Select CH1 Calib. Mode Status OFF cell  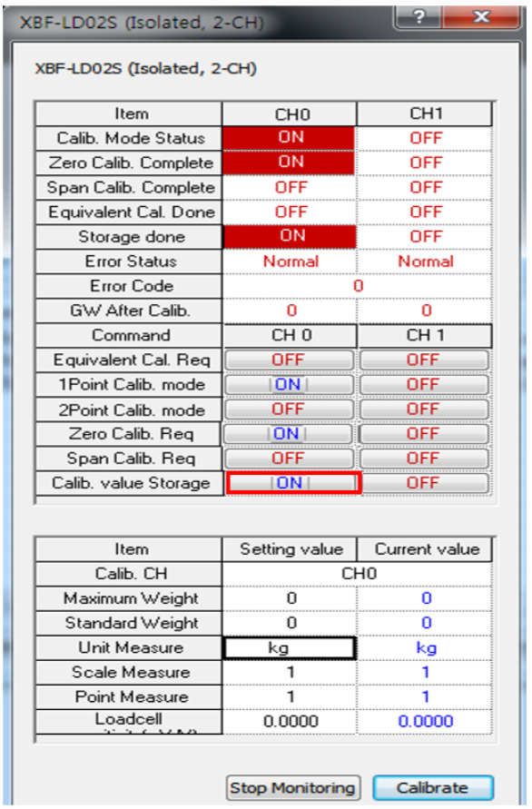click(x=425, y=138)
